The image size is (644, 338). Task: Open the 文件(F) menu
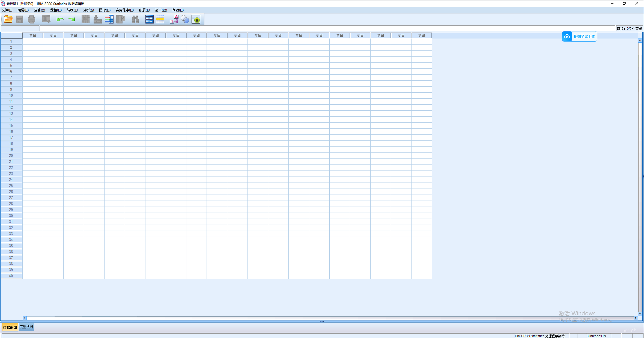7,10
